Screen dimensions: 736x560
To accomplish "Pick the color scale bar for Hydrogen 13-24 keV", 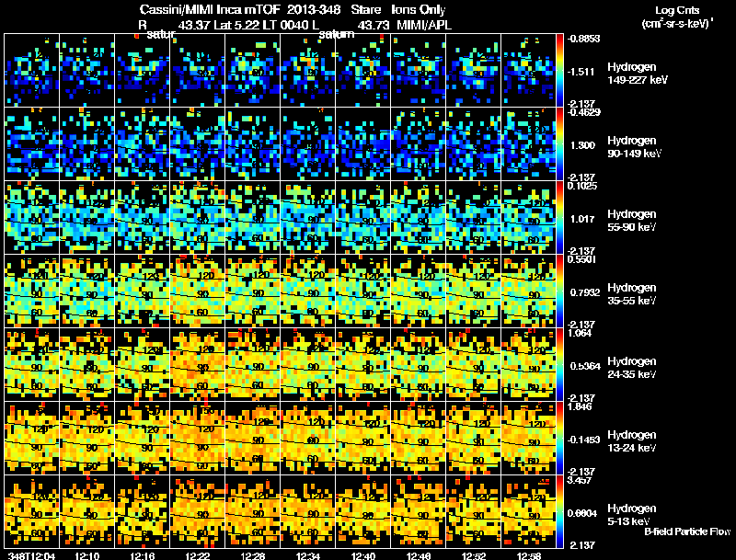I will click(559, 439).
